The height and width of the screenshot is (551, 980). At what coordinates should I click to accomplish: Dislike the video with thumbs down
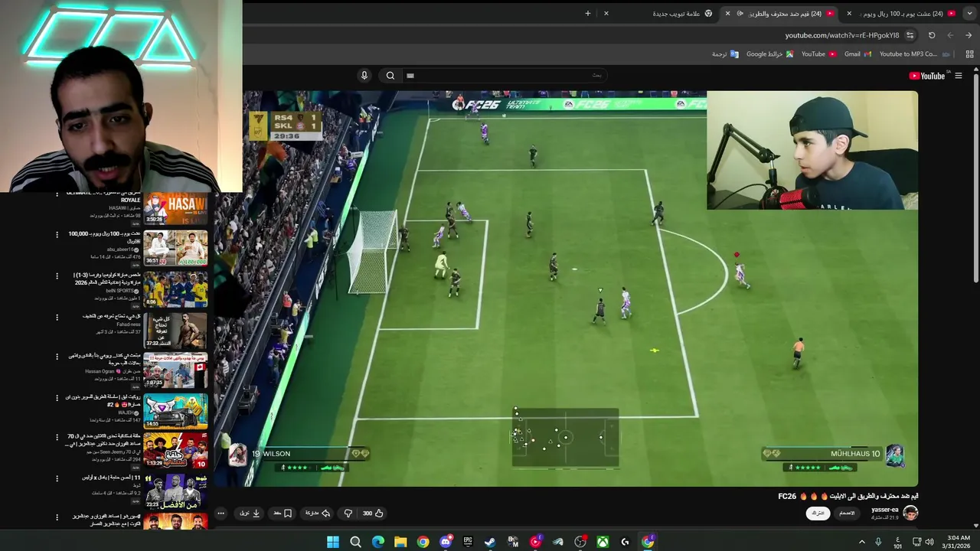click(x=348, y=514)
